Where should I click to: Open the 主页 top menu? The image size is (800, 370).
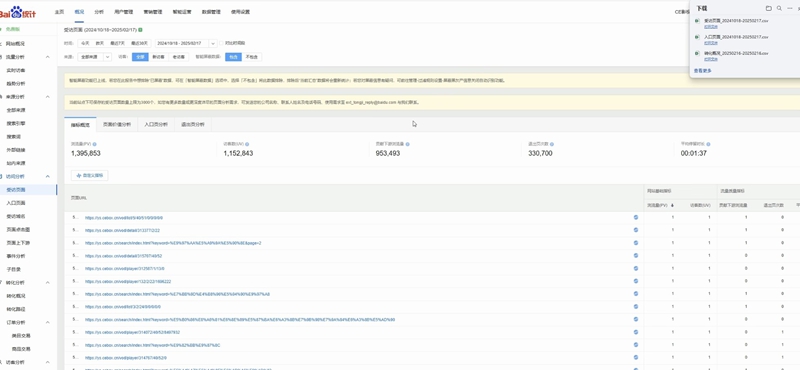(x=59, y=11)
